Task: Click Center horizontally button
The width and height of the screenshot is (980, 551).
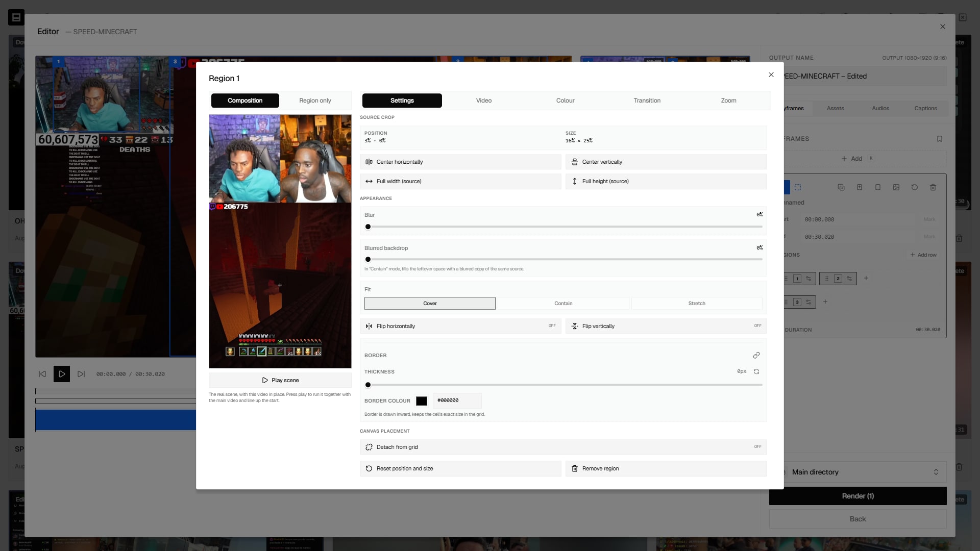Action: (460, 162)
